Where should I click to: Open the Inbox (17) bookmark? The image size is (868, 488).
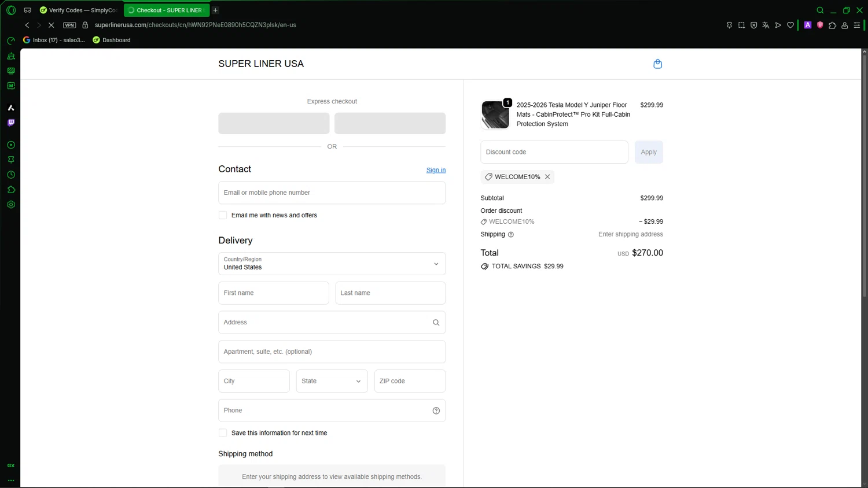[x=54, y=40]
